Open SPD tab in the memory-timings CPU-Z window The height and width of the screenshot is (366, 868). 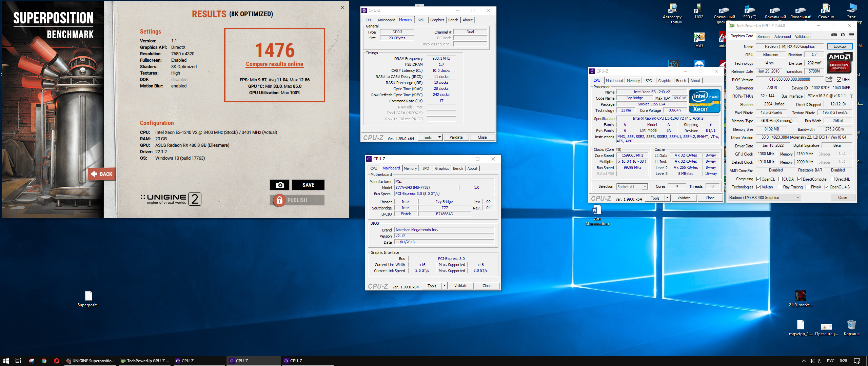pyautogui.click(x=421, y=20)
